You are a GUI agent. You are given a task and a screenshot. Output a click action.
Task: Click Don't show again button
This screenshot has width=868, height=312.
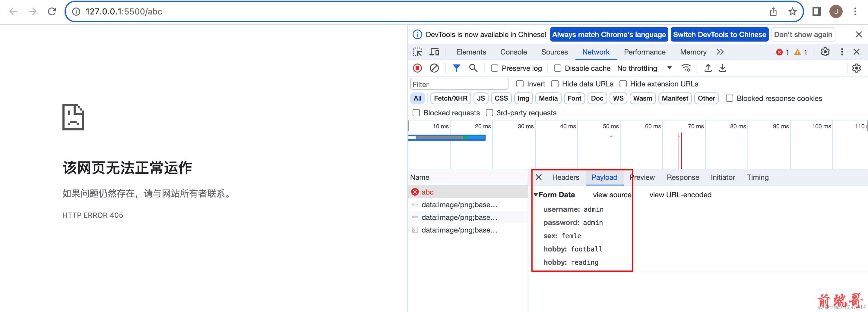click(803, 34)
